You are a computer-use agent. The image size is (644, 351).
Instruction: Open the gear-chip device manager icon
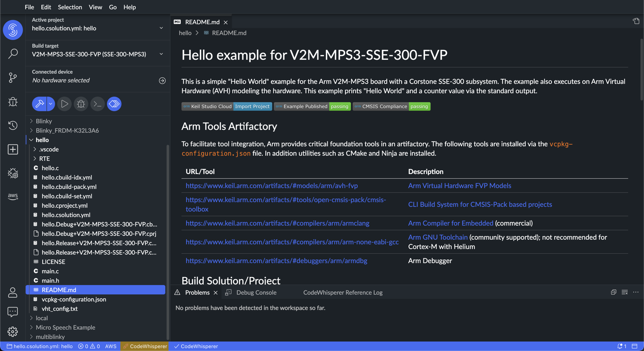tap(13, 173)
